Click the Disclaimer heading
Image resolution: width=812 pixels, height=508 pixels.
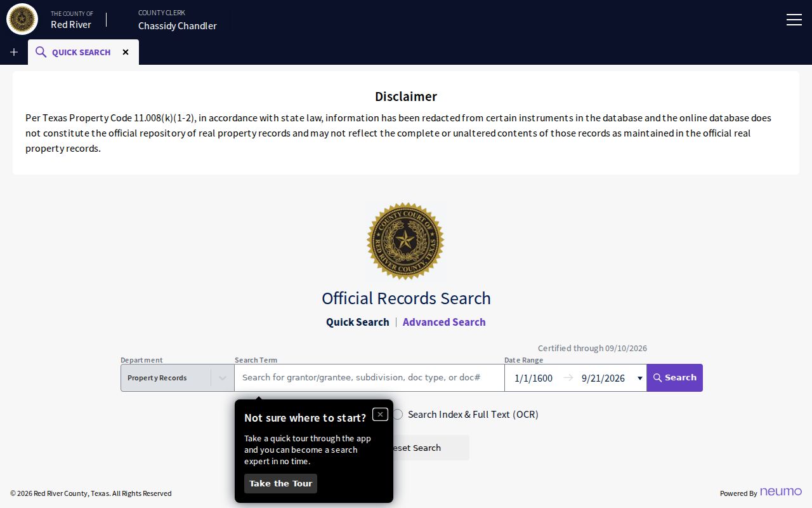(x=406, y=97)
